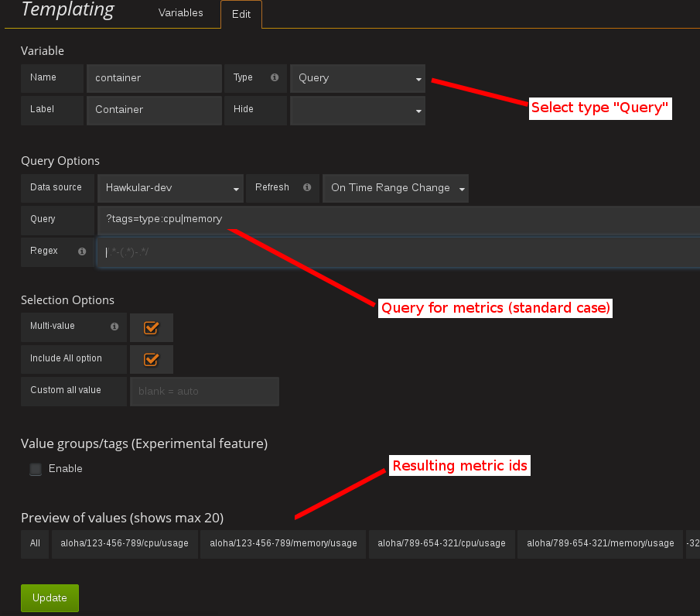
Task: Click the Query Options heading
Action: 60,161
